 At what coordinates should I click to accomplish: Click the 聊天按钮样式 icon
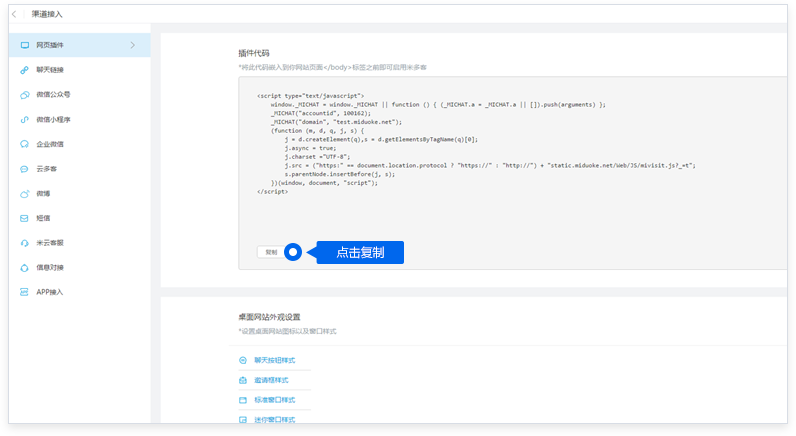tap(243, 360)
